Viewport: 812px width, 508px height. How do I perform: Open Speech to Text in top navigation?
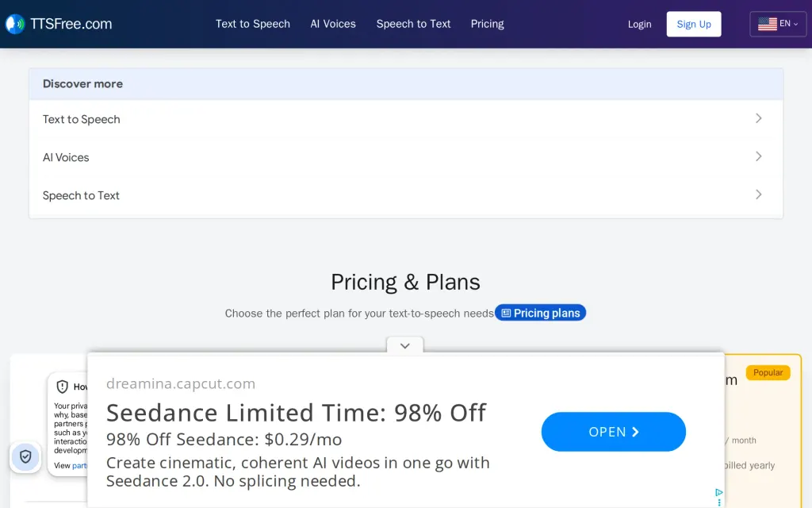[413, 24]
